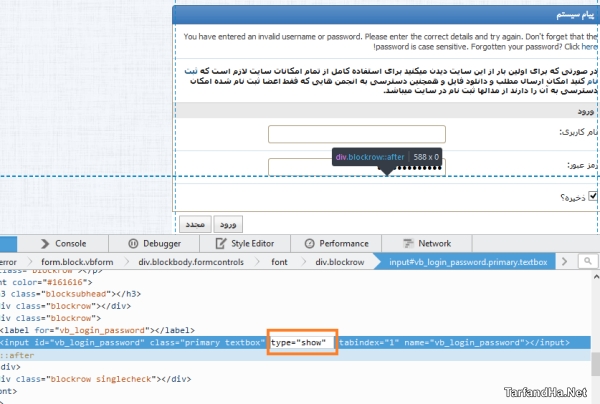Click the HTML search magnifier icon
The height and width of the screenshot is (404, 600).
588,261
